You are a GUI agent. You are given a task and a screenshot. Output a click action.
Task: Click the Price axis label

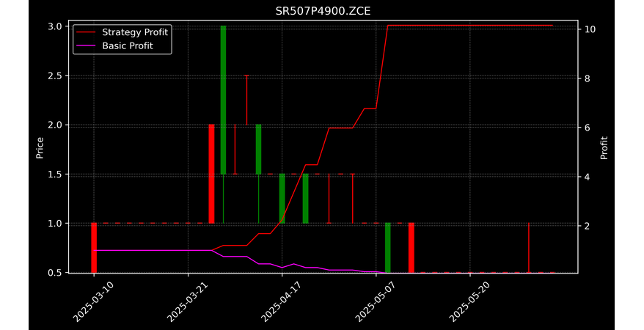point(40,148)
